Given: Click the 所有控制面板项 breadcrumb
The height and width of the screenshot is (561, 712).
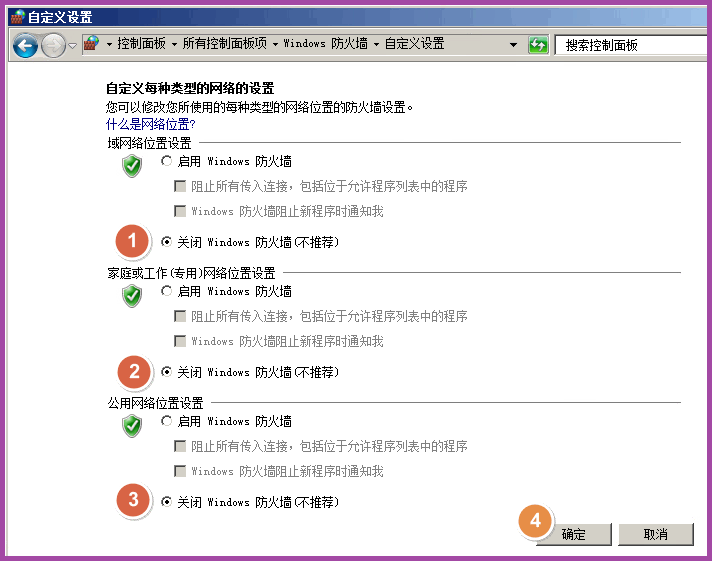Looking at the screenshot, I should tap(225, 44).
